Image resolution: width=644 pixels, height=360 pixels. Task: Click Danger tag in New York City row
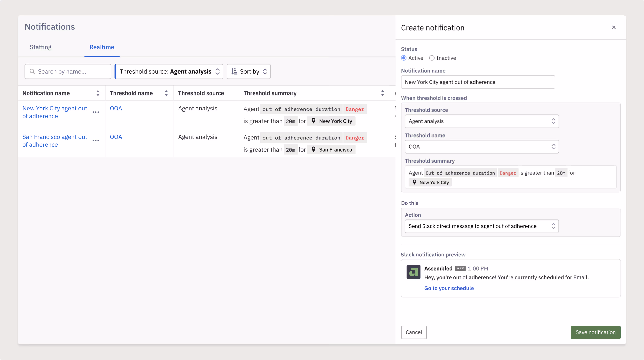click(x=355, y=109)
